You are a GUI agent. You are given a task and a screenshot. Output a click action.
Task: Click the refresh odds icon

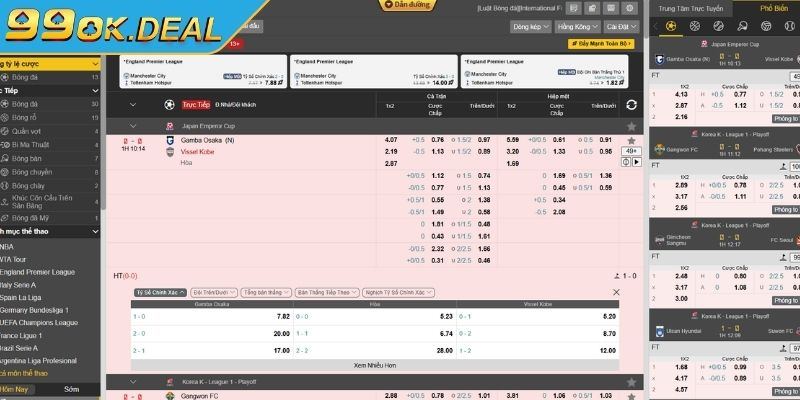pos(631,104)
